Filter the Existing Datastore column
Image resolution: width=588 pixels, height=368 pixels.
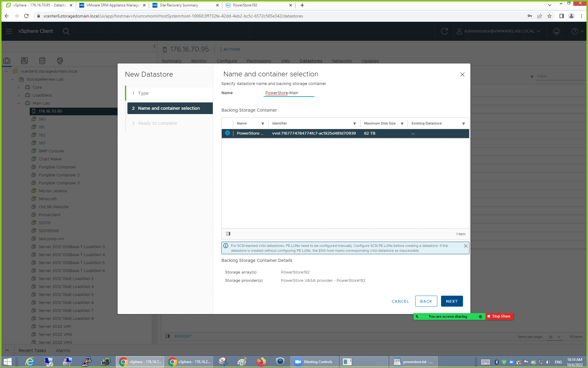click(464, 124)
